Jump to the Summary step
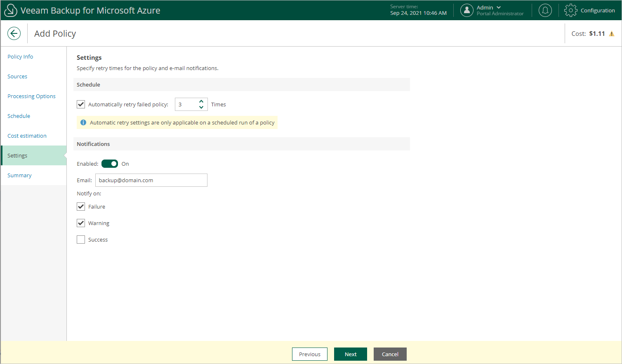 point(19,175)
